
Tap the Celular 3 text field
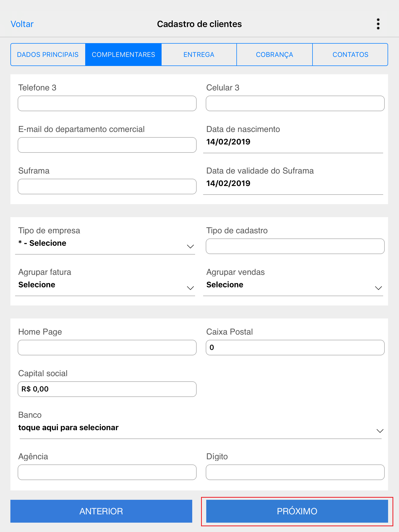pos(295,103)
